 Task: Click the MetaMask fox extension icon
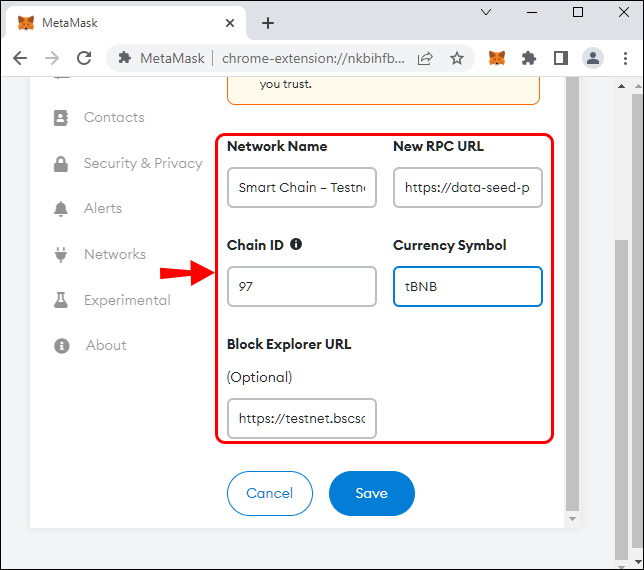pos(497,58)
